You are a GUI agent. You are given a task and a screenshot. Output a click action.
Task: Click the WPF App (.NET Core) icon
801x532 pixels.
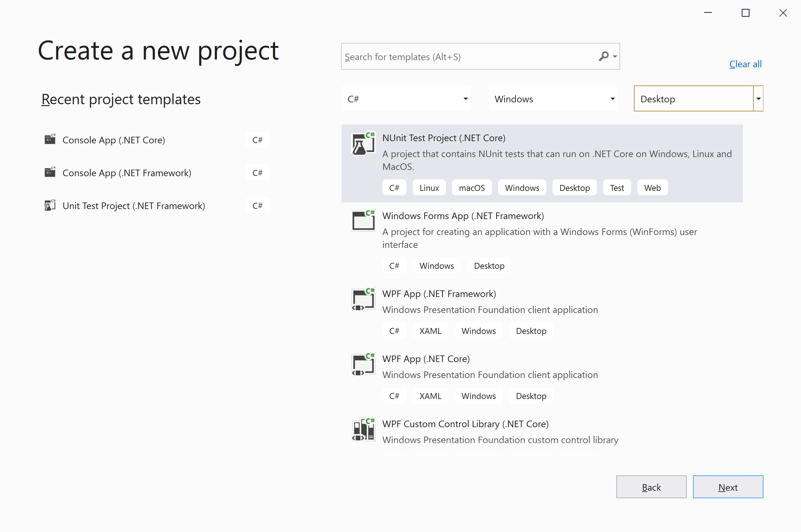point(363,365)
